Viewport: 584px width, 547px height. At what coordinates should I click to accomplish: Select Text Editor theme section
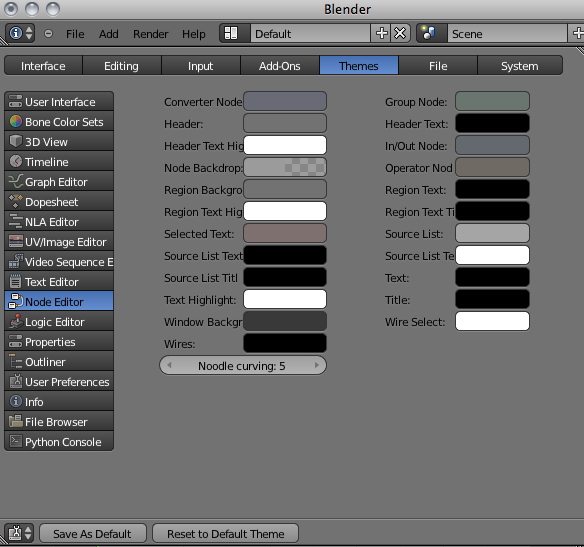[x=59, y=282]
